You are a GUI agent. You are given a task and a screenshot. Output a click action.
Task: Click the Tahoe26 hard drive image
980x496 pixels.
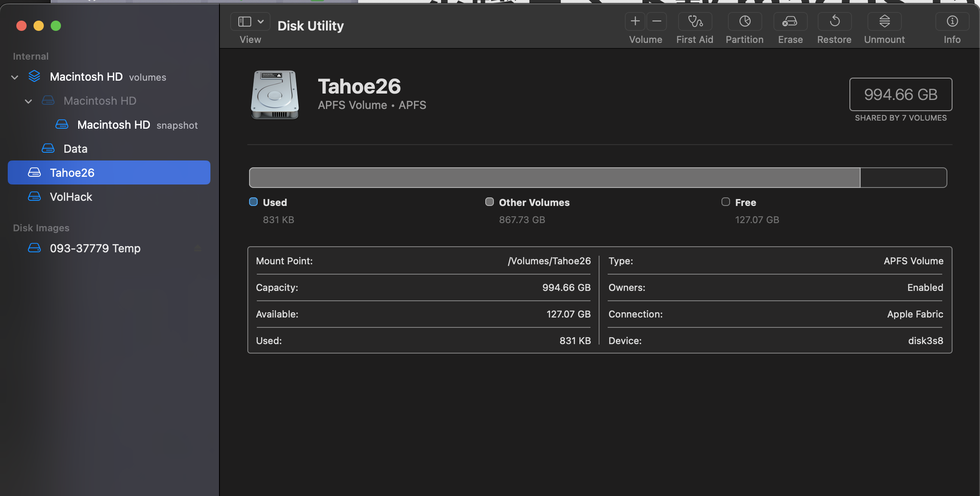pos(275,95)
